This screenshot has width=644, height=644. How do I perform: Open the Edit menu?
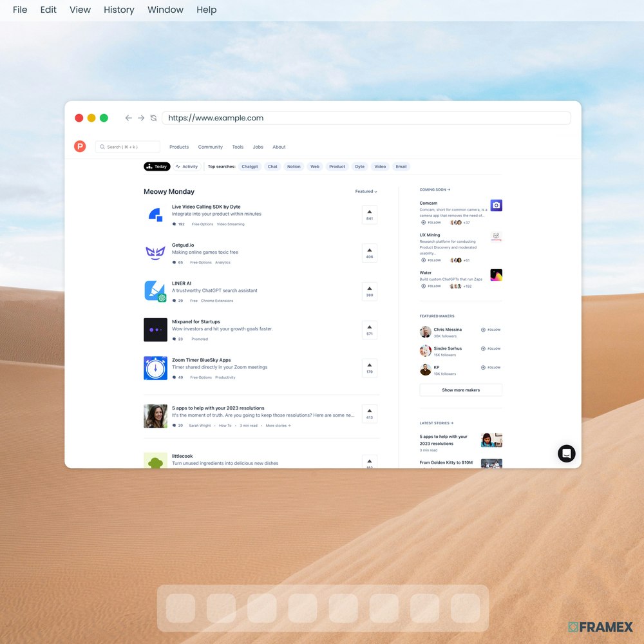(48, 10)
